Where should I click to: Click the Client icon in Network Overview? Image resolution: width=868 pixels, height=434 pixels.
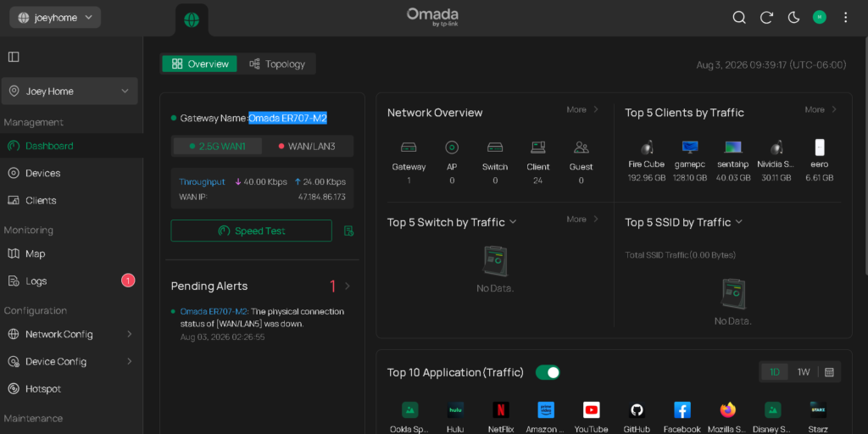pyautogui.click(x=538, y=147)
